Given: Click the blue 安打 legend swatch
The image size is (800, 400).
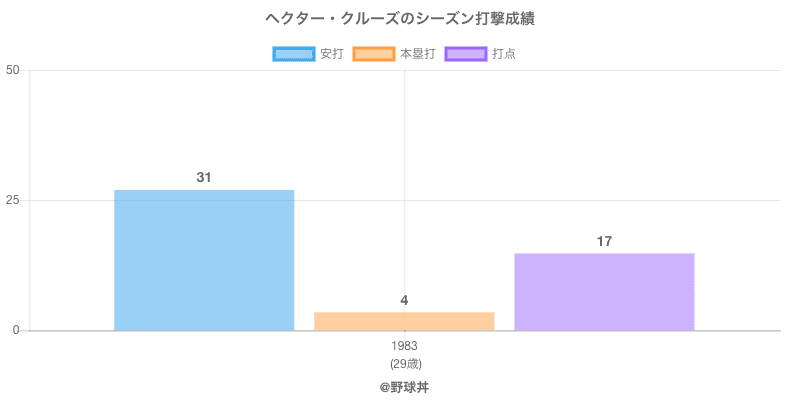Looking at the screenshot, I should click(294, 54).
